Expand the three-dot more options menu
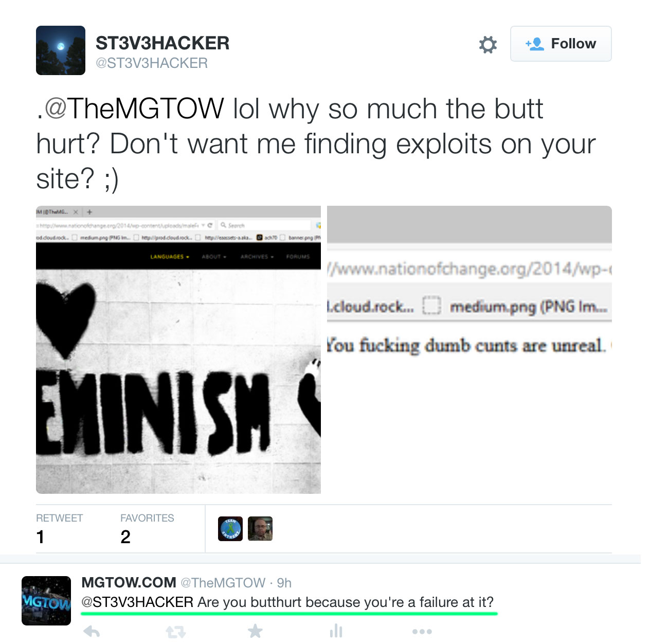Screen dimensions: 650x644 click(422, 632)
